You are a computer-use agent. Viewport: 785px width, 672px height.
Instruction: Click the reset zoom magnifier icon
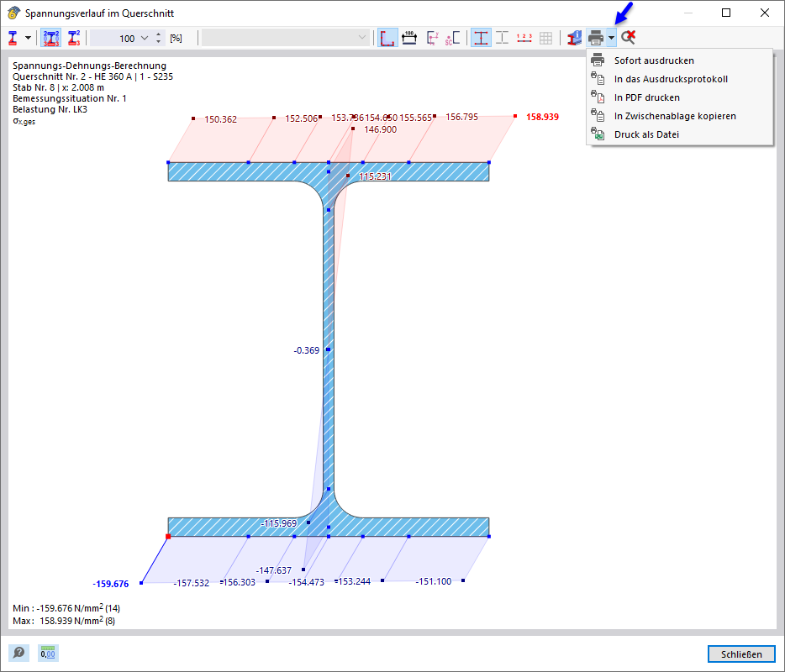(628, 38)
